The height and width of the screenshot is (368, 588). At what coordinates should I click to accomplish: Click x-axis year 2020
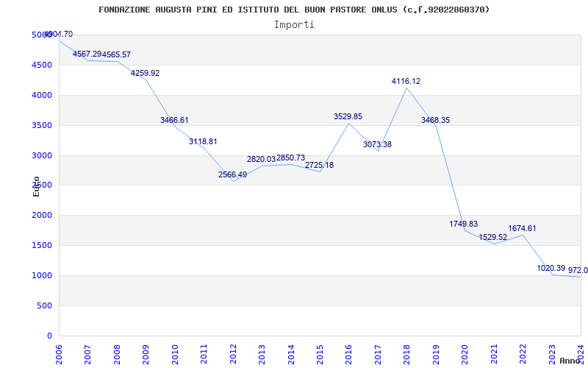click(x=465, y=355)
